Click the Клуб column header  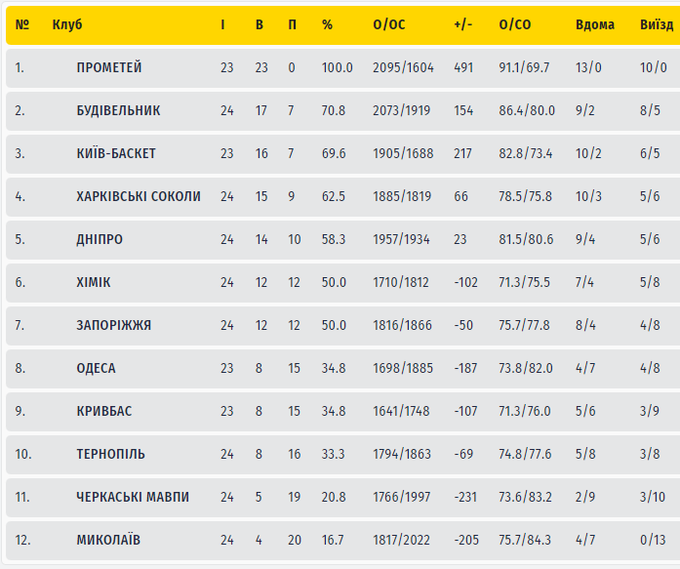pyautogui.click(x=67, y=25)
